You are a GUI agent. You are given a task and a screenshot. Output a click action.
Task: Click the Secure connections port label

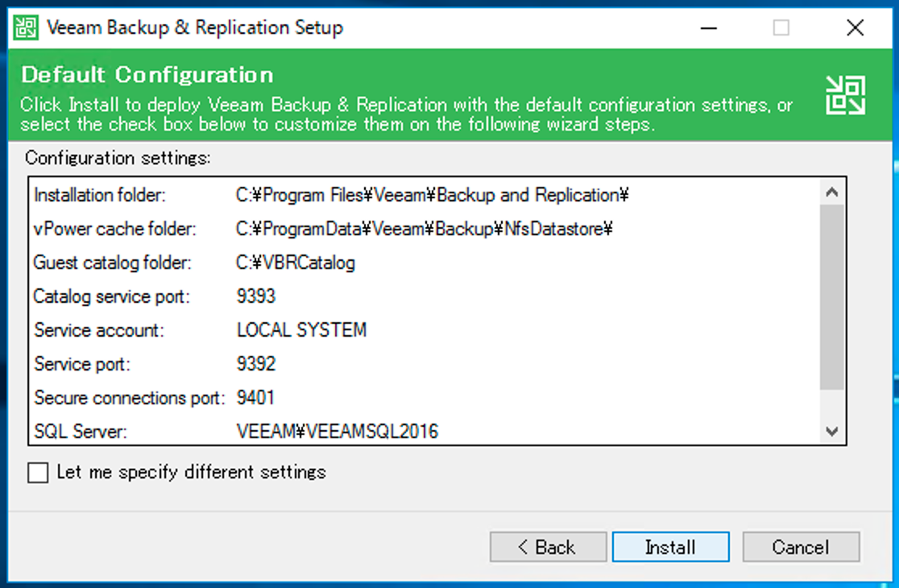point(130,398)
